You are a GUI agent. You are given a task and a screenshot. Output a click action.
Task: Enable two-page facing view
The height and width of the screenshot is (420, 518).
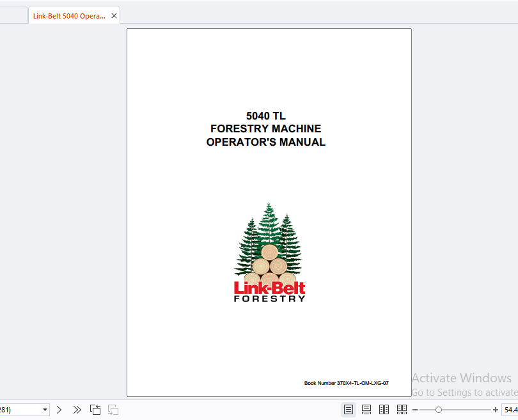[x=384, y=410]
